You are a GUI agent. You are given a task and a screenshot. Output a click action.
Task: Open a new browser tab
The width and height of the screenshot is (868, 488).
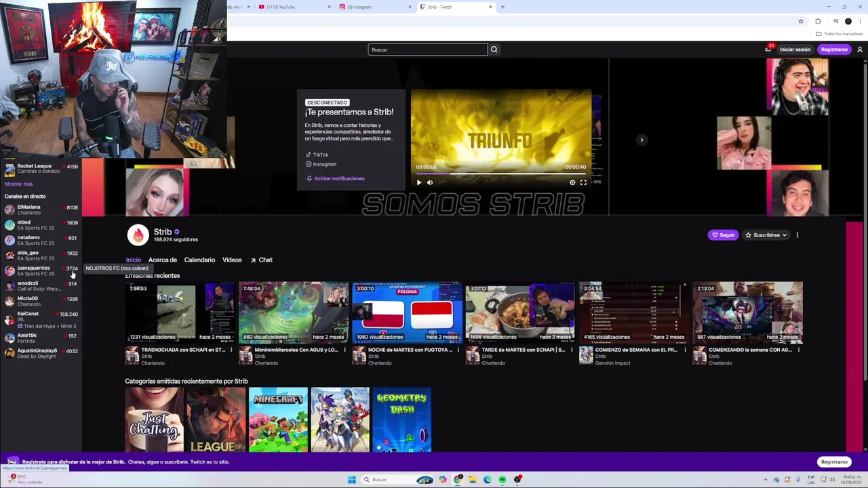[502, 7]
